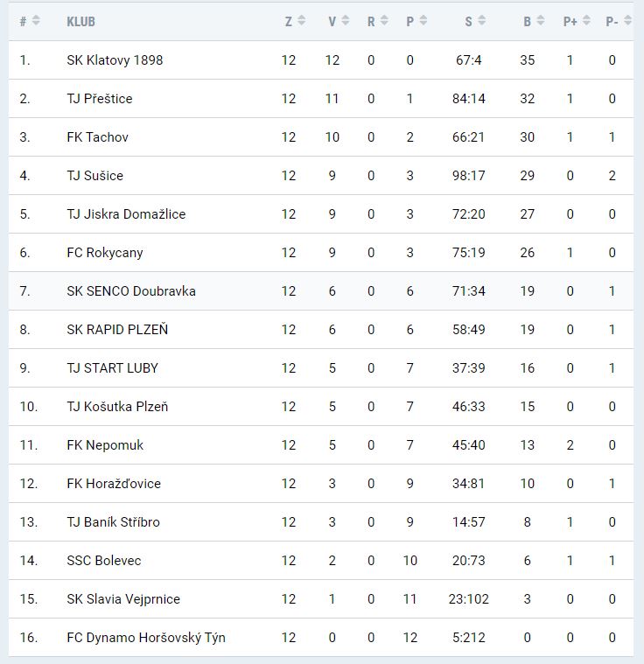644x664 pixels.
Task: Open SK Klatovy 1898 club link
Action: tap(115, 60)
